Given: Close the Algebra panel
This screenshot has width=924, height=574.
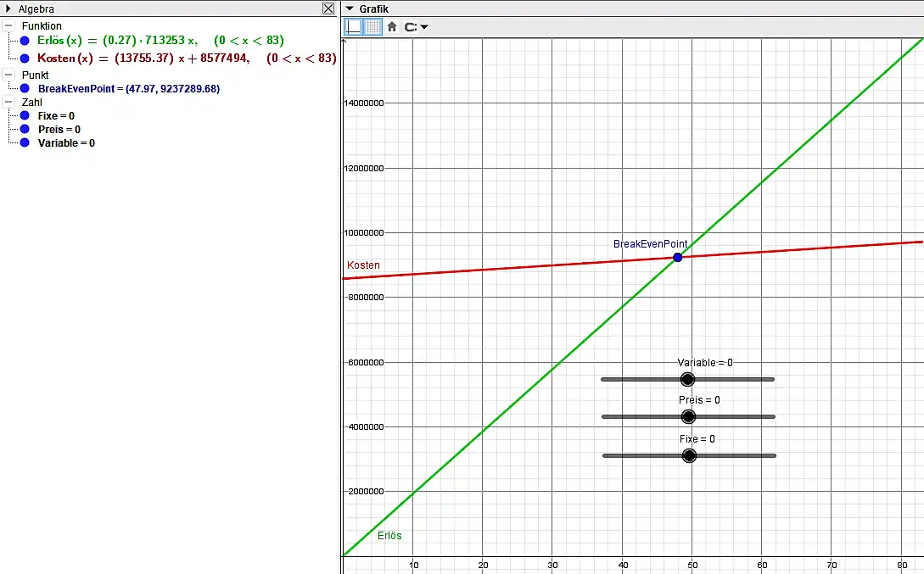Looking at the screenshot, I should pos(328,8).
